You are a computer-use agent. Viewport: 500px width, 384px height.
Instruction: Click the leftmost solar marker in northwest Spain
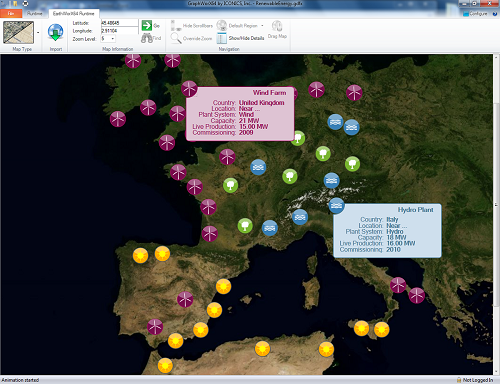[x=140, y=256]
